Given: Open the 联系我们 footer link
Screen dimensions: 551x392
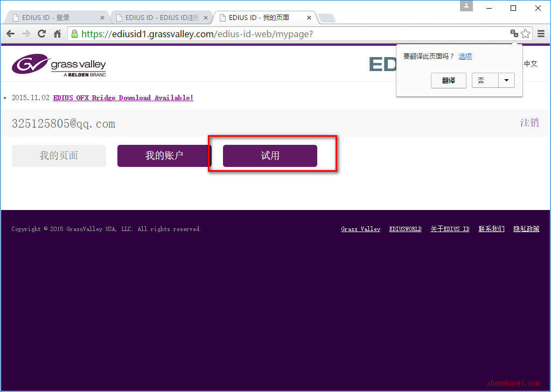Looking at the screenshot, I should pyautogui.click(x=491, y=229).
